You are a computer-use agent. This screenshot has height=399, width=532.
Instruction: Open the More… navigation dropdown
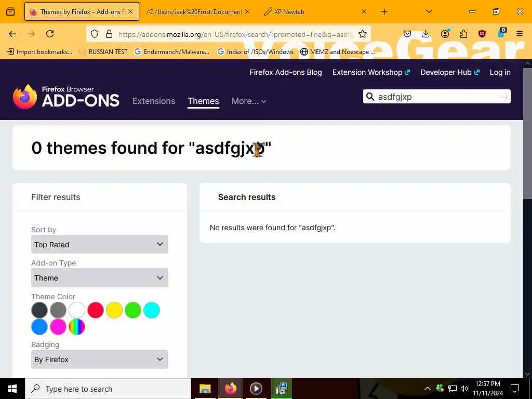[249, 101]
